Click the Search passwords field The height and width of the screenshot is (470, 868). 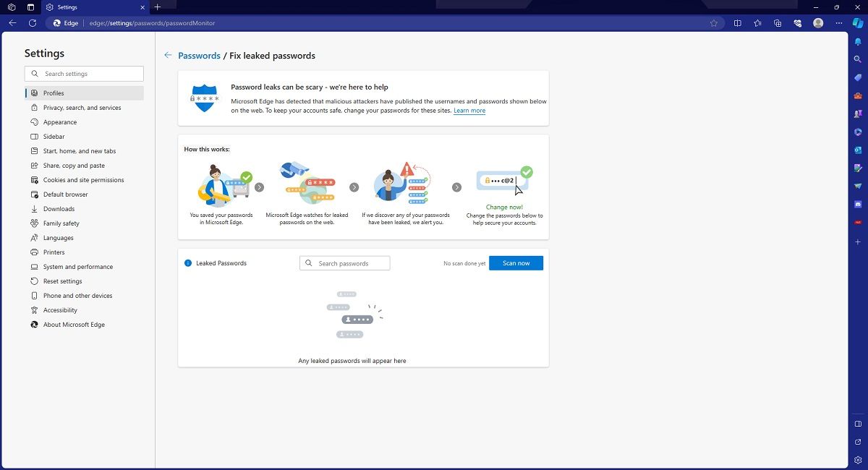click(345, 262)
